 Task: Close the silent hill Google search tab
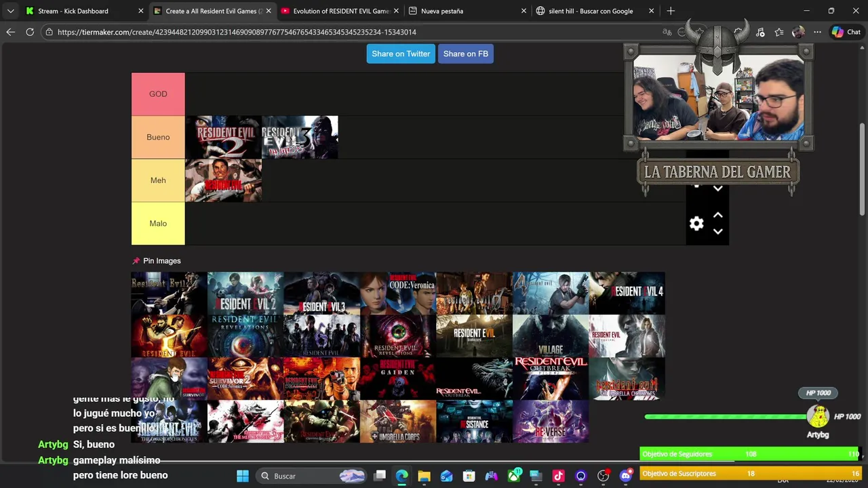(651, 11)
